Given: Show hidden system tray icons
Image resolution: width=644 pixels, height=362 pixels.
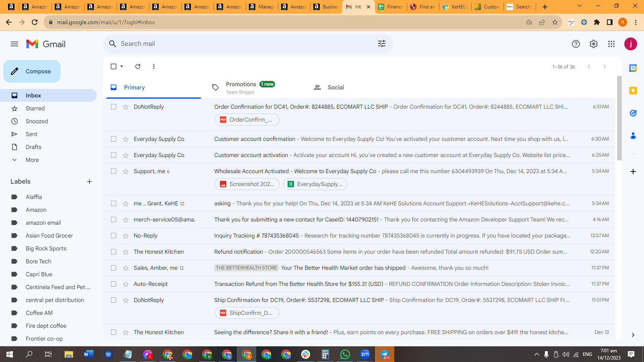Looking at the screenshot, I should [x=536, y=354].
